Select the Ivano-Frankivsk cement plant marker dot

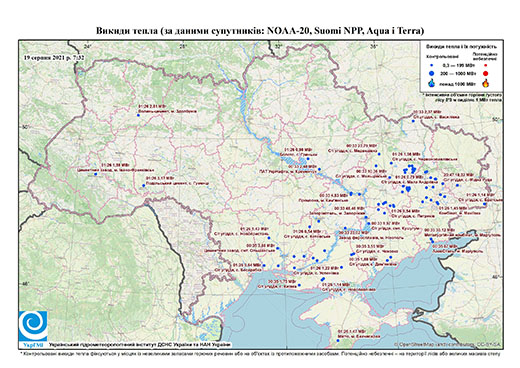click(x=95, y=174)
